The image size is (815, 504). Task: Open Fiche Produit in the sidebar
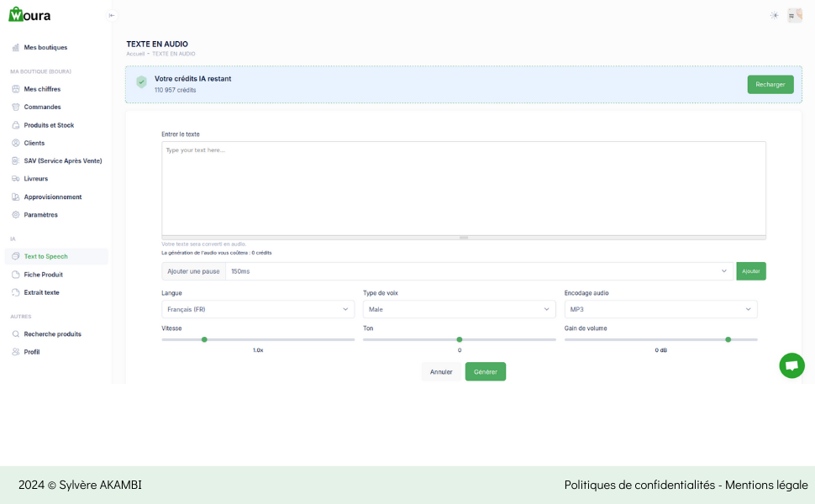(43, 275)
